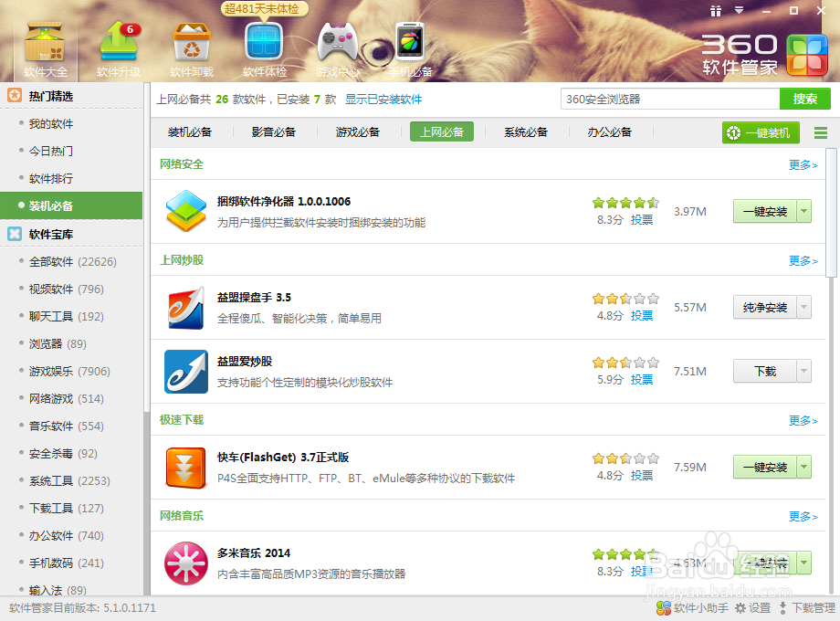840x621 pixels.
Task: Open the hamburger menu icon top right
Action: coord(820,132)
